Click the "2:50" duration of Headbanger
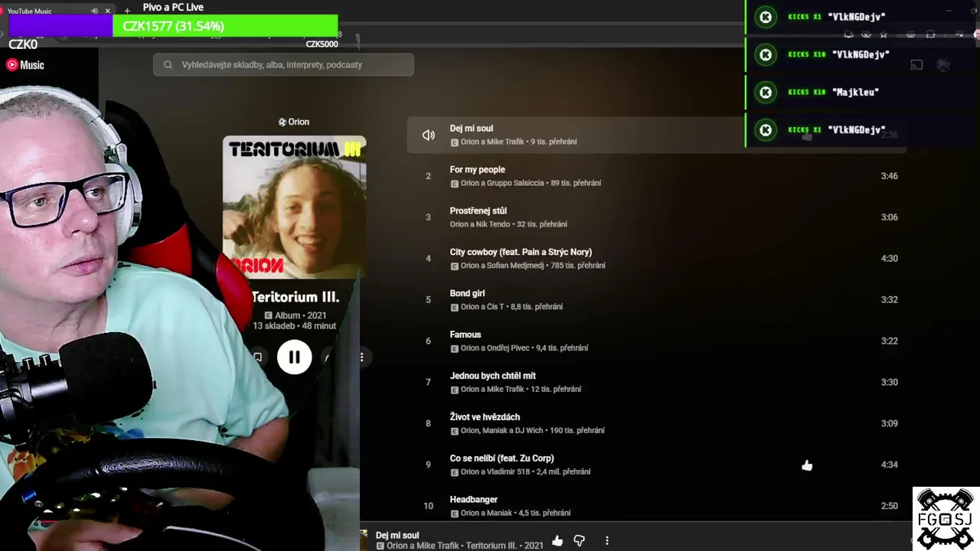 889,507
